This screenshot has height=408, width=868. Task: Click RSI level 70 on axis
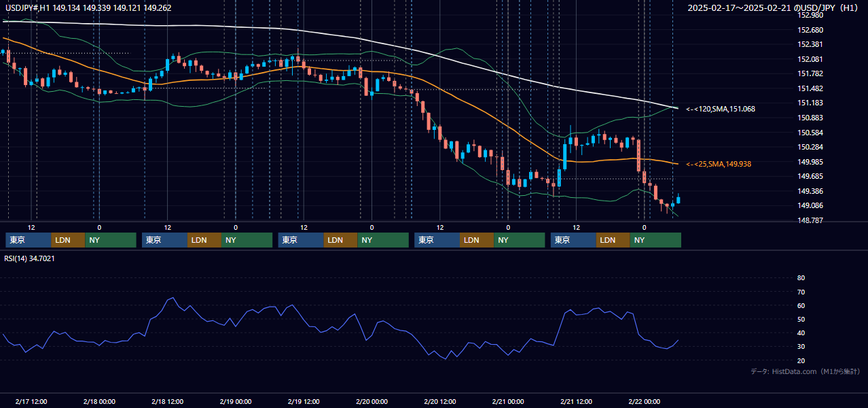pyautogui.click(x=801, y=292)
